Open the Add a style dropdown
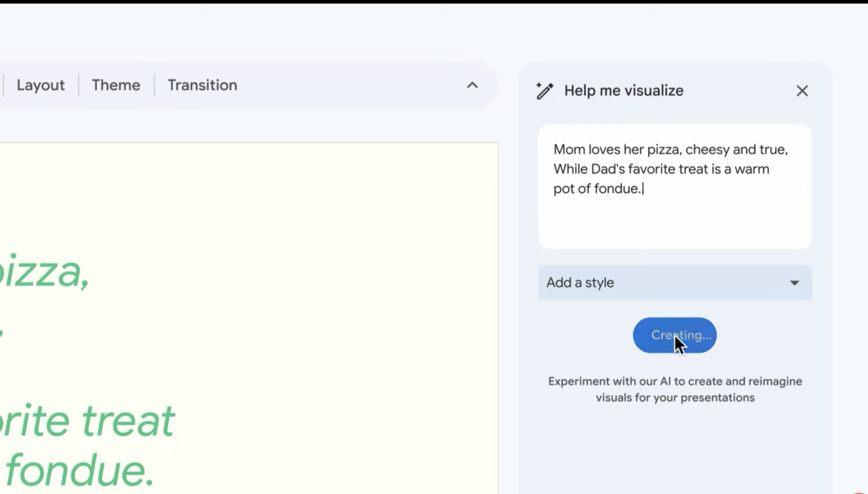The height and width of the screenshot is (494, 868). coord(666,283)
